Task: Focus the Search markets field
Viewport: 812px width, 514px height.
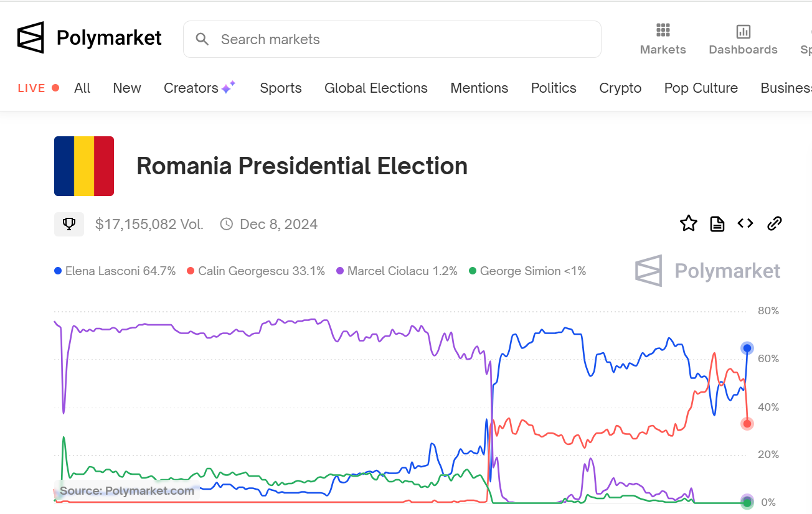Action: click(x=399, y=39)
